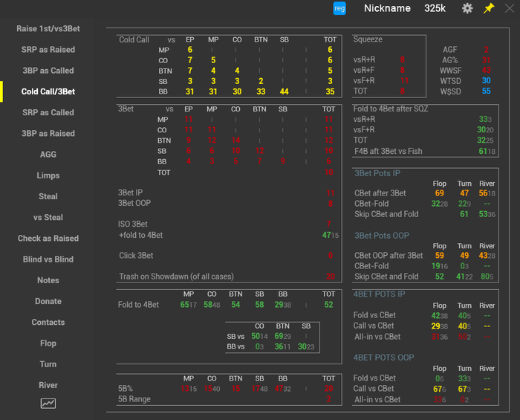The width and height of the screenshot is (520, 420).
Task: Close the popup with the X icon
Action: coord(510,8)
